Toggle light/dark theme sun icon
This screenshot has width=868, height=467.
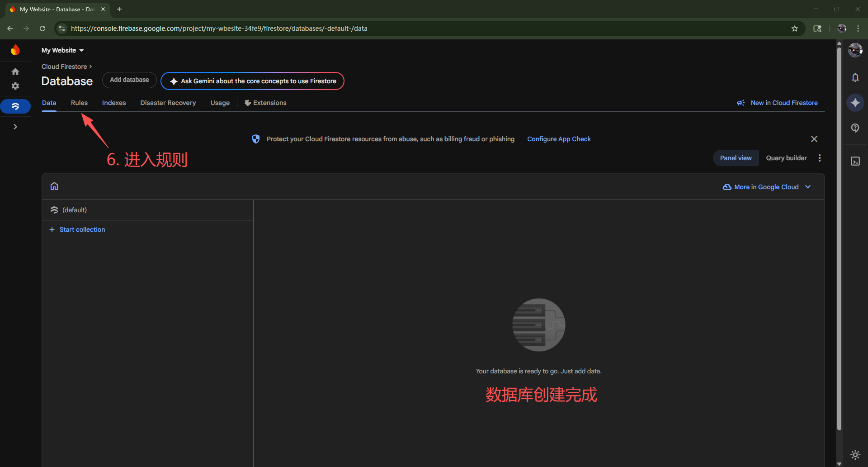click(855, 454)
